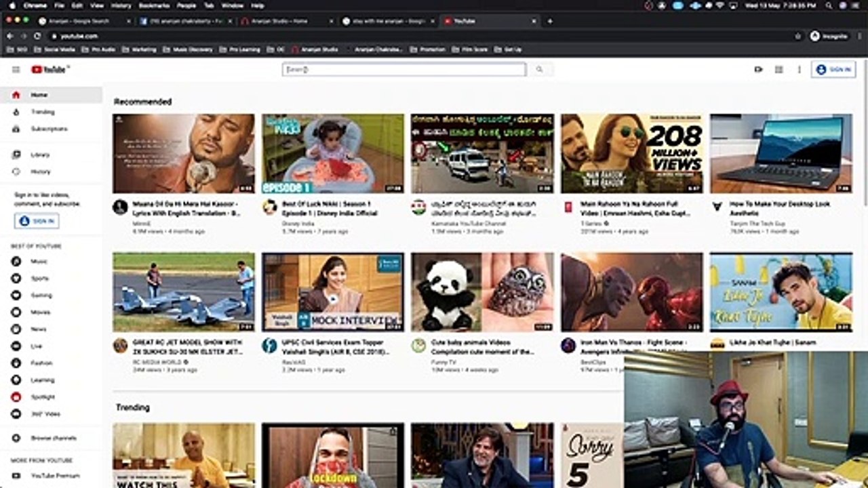Open the 208 Million Views video thumbnail

point(632,153)
